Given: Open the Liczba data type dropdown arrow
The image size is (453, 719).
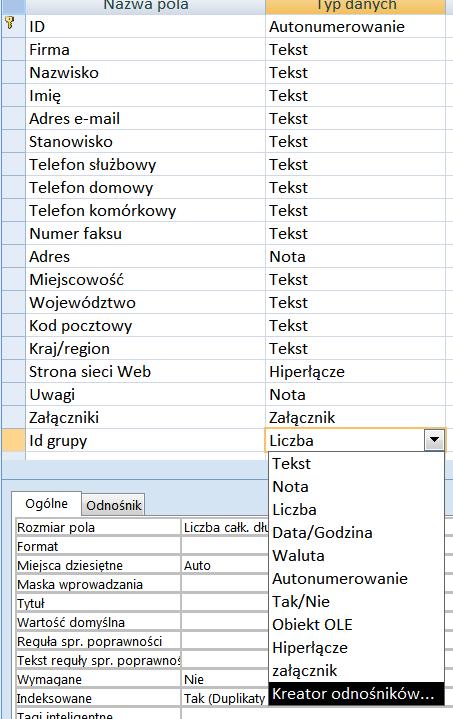Looking at the screenshot, I should click(x=434, y=440).
